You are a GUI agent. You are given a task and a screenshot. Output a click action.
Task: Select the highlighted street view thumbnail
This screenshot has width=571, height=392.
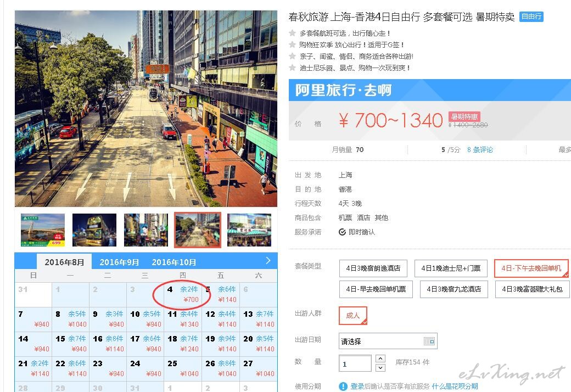(x=197, y=230)
